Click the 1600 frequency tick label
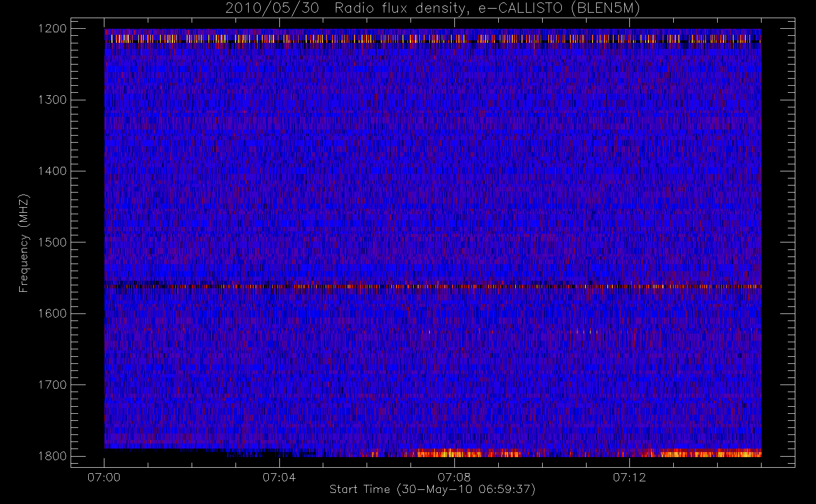 [53, 313]
